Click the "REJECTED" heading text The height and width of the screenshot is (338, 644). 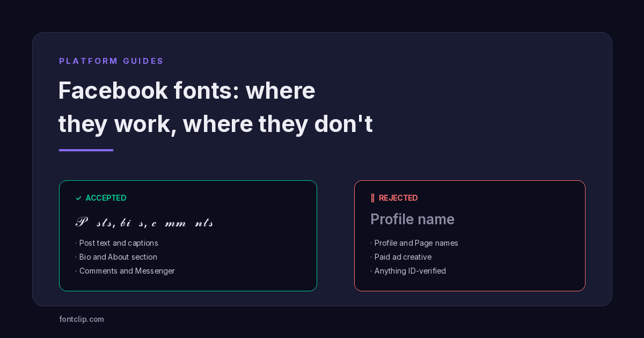coord(398,198)
